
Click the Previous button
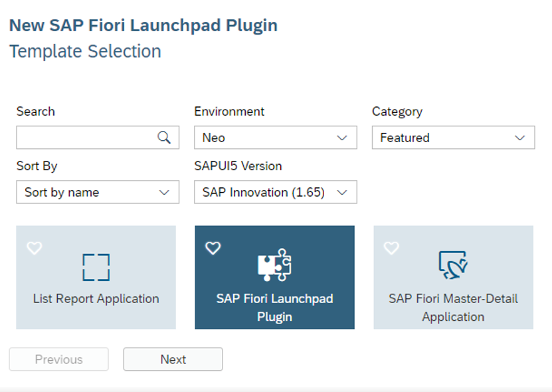[59, 359]
